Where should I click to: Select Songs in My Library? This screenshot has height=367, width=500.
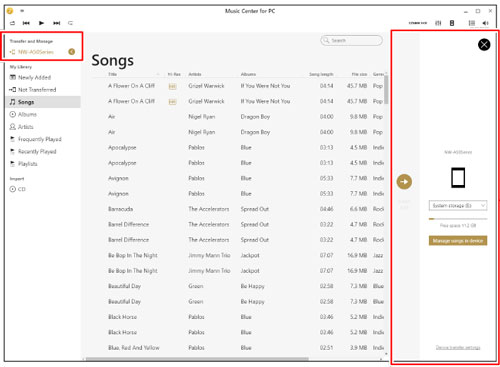[43, 102]
